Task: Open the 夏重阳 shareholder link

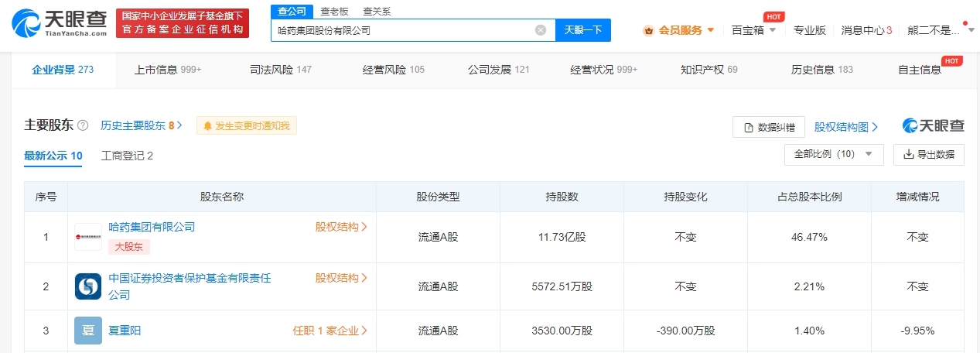Action: pyautogui.click(x=125, y=331)
